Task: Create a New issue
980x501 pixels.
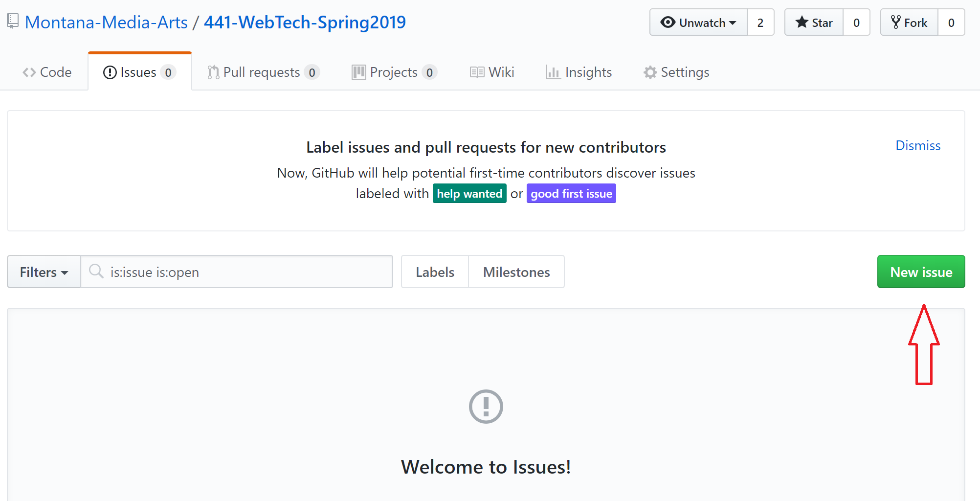Action: (x=921, y=272)
